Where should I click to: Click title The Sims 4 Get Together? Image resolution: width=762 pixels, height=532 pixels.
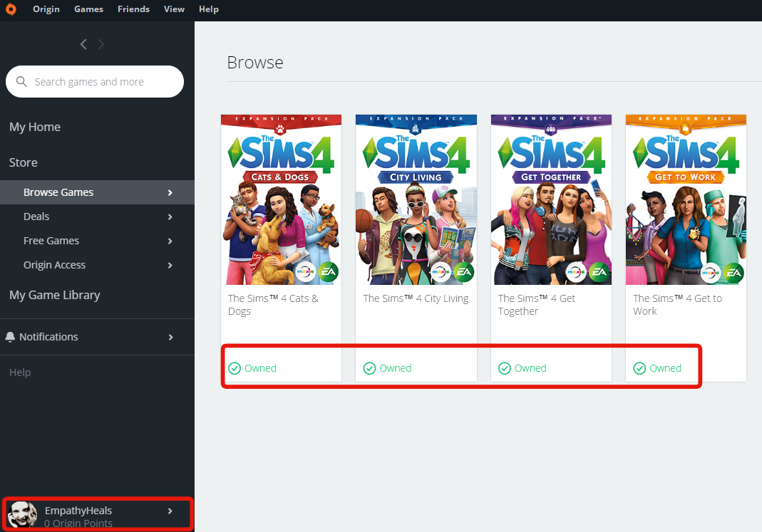537,305
